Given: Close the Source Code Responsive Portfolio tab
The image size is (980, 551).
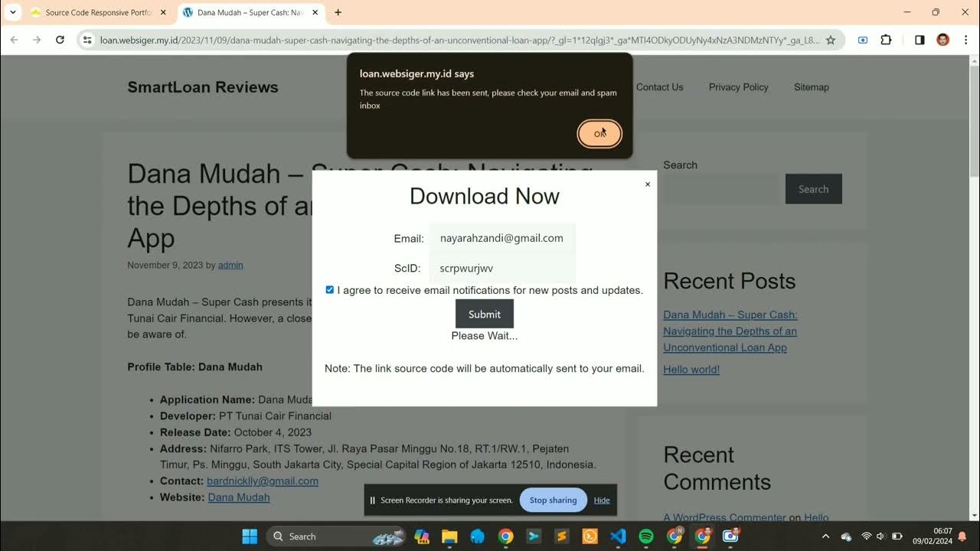Looking at the screenshot, I should 163,12.
